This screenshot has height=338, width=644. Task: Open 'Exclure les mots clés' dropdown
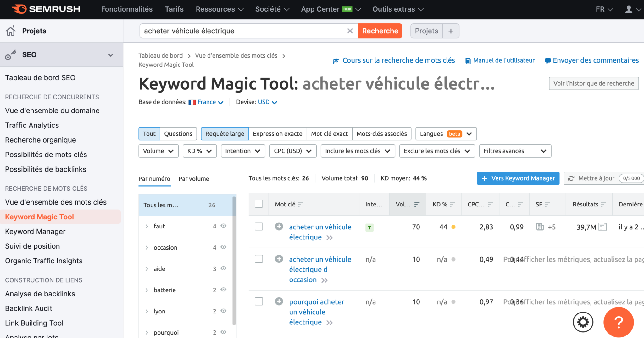437,151
